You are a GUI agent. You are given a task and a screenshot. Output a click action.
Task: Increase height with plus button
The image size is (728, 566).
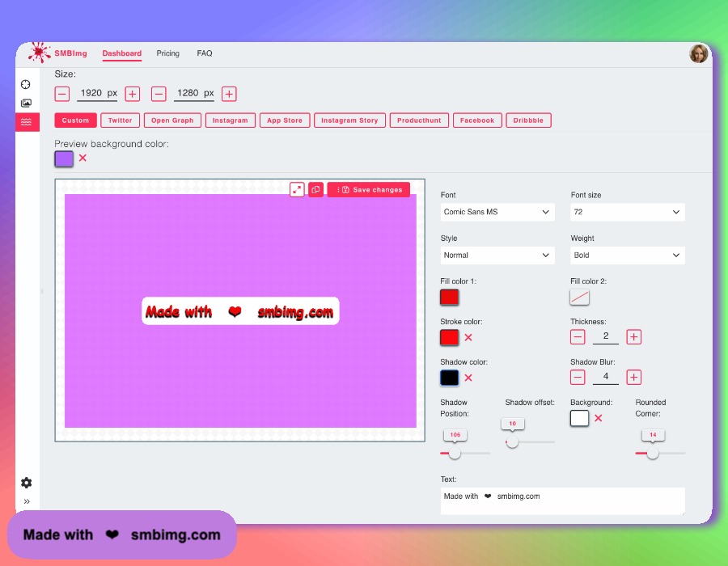point(229,94)
